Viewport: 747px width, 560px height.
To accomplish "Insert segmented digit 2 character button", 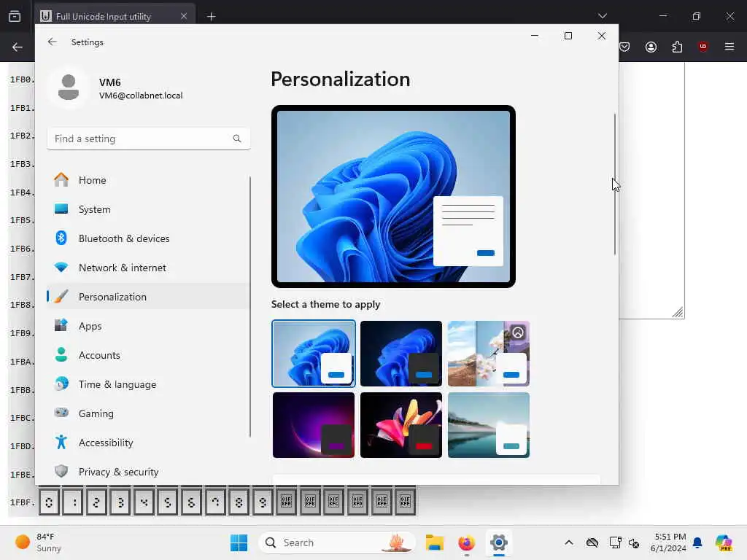I will point(96,502).
